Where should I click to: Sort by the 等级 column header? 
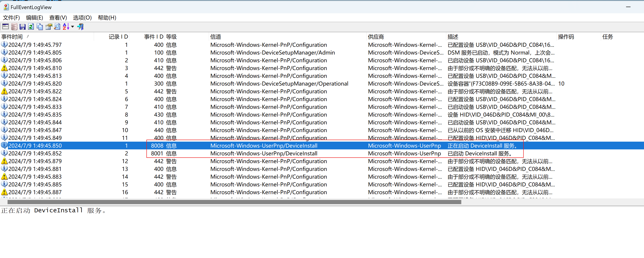pyautogui.click(x=171, y=37)
